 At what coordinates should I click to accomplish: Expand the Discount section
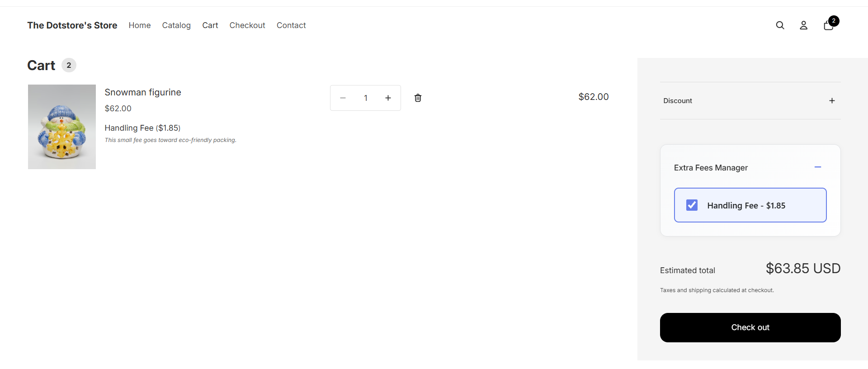click(832, 100)
